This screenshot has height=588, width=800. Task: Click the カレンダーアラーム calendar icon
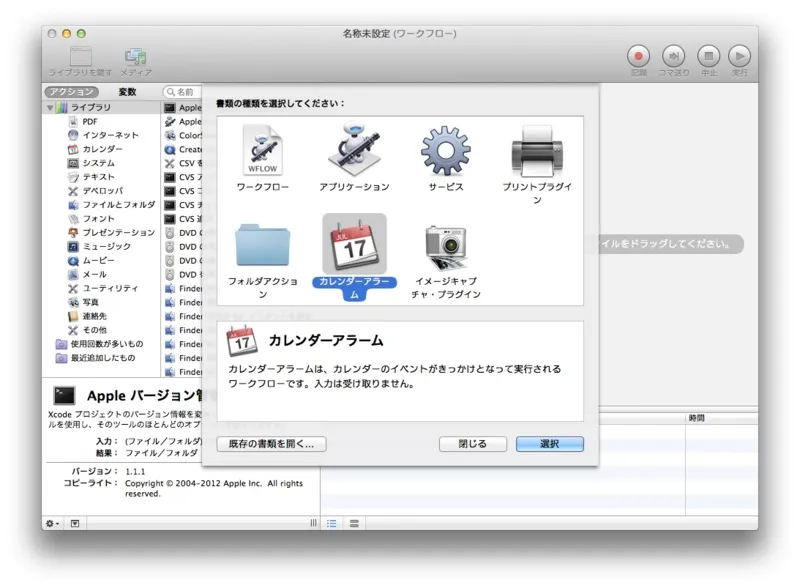354,243
